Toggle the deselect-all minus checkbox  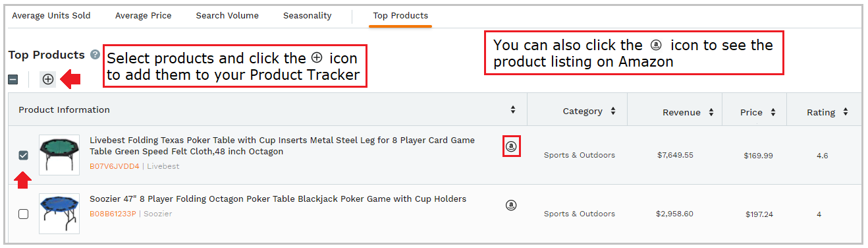(13, 80)
